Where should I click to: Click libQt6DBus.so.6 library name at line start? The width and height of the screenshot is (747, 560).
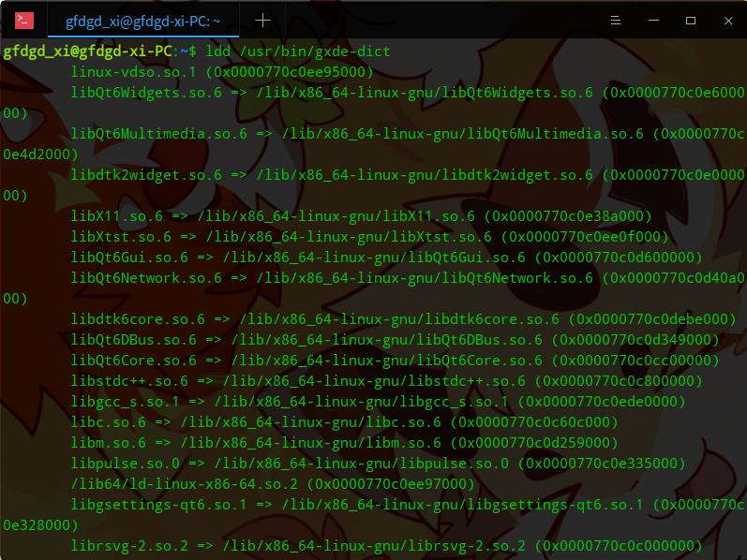134,340
